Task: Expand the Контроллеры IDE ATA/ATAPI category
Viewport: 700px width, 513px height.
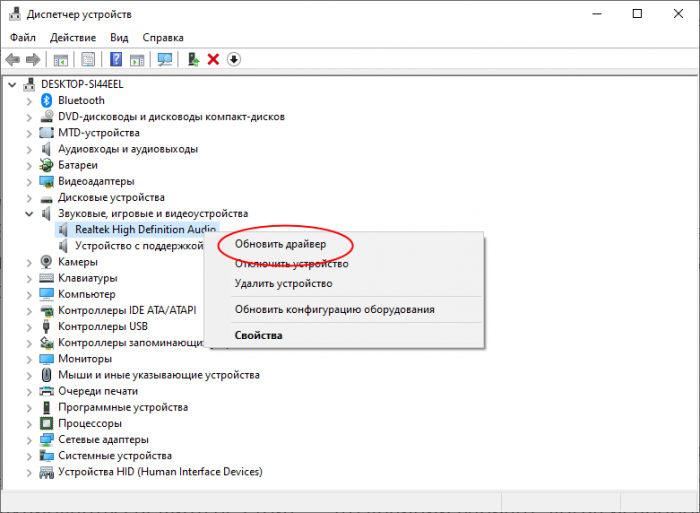Action: pos(29,311)
